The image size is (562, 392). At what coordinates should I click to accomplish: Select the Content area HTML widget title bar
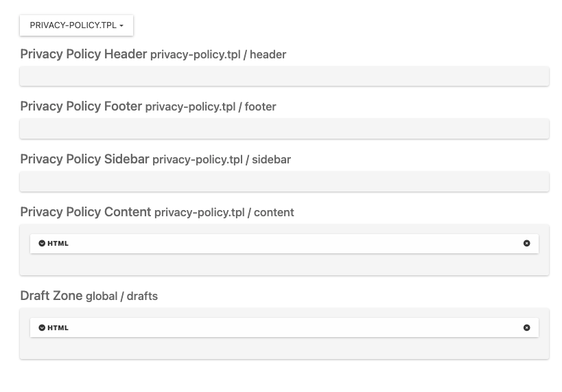click(284, 244)
